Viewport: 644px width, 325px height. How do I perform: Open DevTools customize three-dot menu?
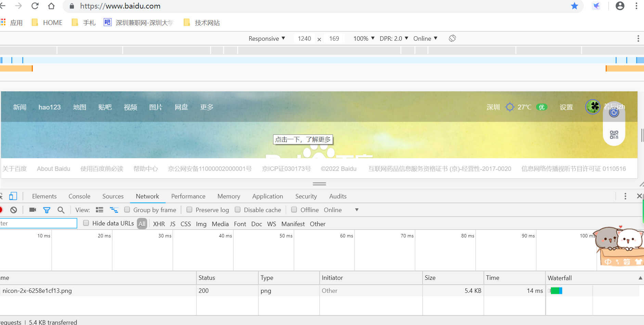point(625,196)
